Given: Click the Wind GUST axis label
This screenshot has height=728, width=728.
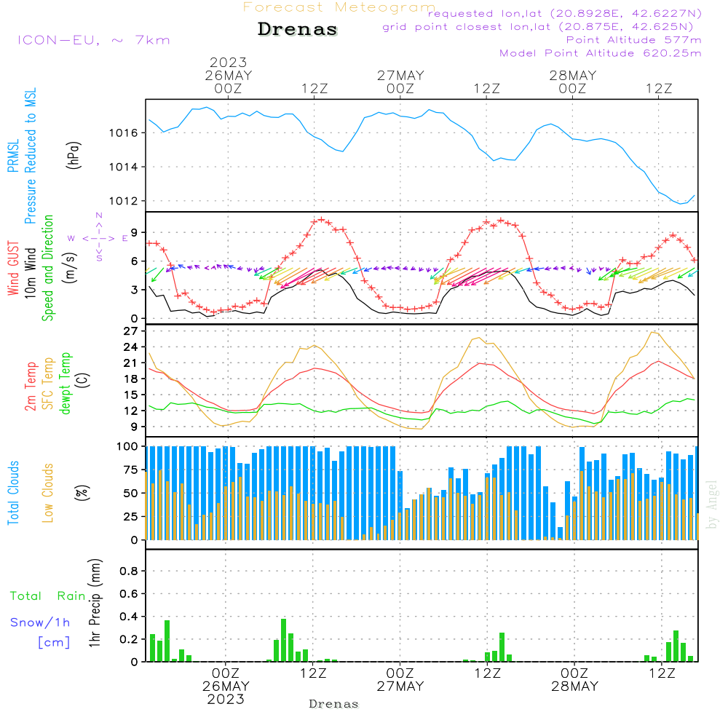Looking at the screenshot, I should pos(14,267).
